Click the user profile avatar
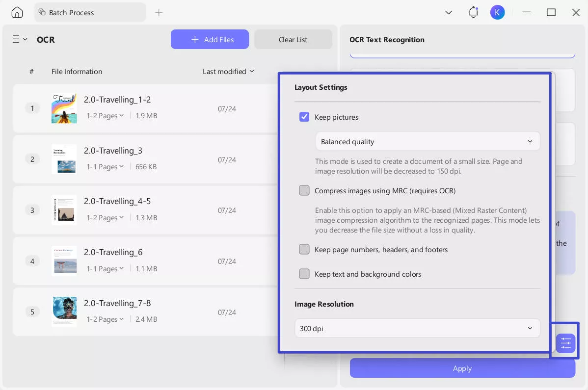The height and width of the screenshot is (390, 588). tap(497, 13)
